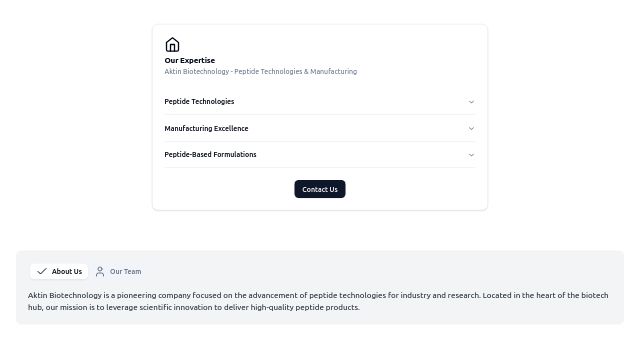This screenshot has height=360, width=640.
Task: Select the Peptide-Based Formulations accordion title
Action: pyautogui.click(x=210, y=154)
